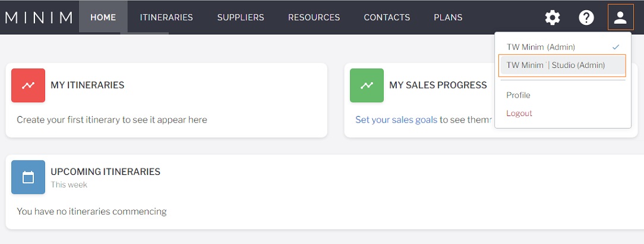The width and height of the screenshot is (644, 244).
Task: Open the Contacts tab
Action: [x=387, y=17]
